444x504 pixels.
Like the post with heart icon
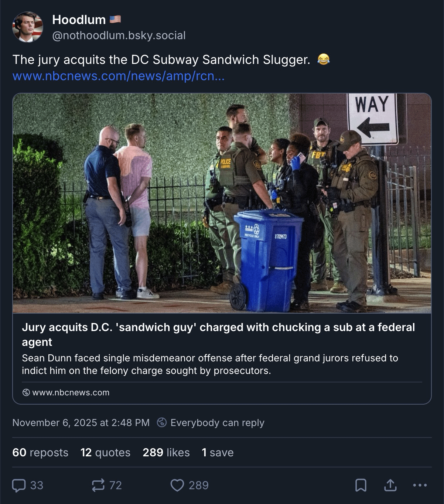pos(177,485)
